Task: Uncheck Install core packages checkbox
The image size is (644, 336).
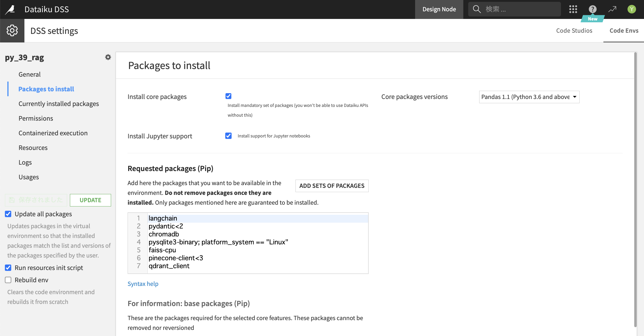Action: pyautogui.click(x=228, y=96)
